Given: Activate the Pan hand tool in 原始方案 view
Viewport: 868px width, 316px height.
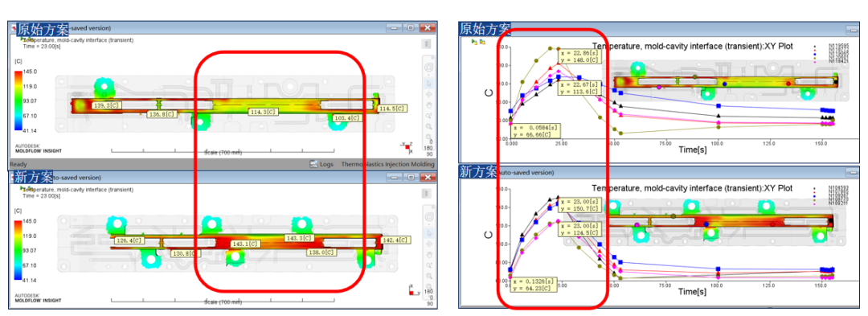Looking at the screenshot, I should click(x=429, y=105).
